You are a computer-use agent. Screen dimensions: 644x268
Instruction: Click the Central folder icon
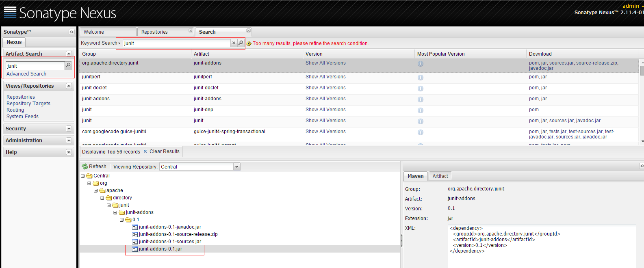89,176
